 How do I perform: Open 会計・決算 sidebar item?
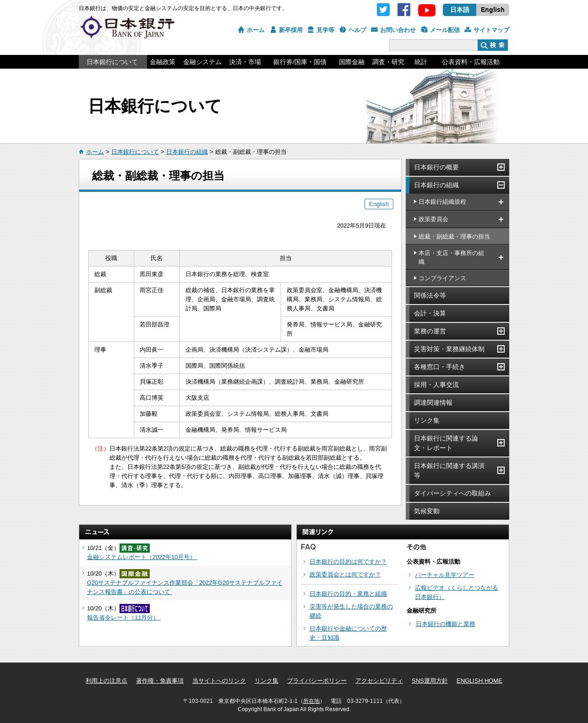click(457, 314)
